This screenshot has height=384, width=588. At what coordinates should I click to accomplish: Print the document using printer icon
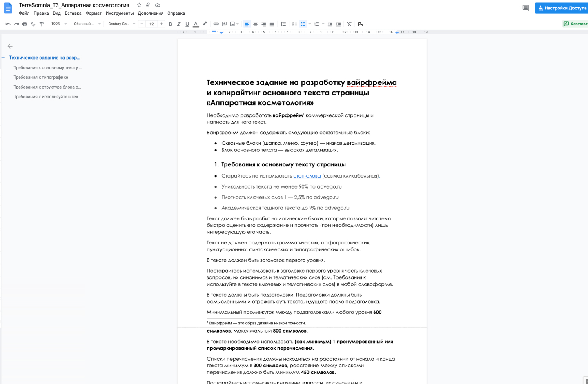pos(24,24)
